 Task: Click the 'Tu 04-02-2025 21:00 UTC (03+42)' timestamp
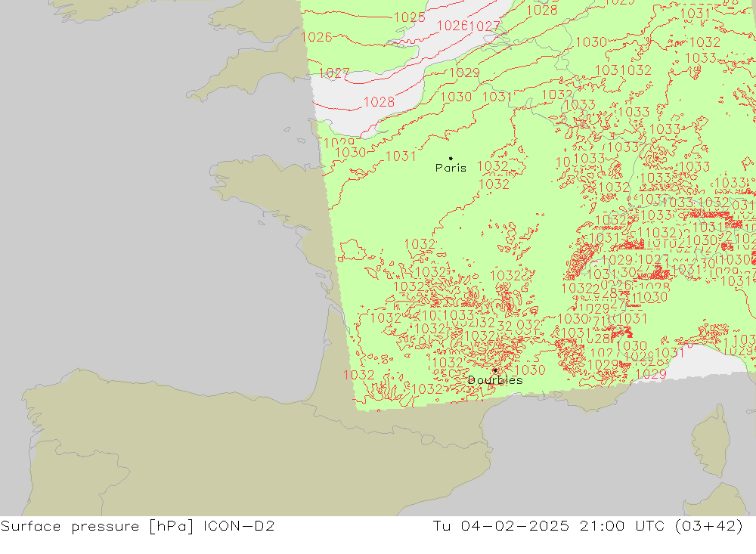coord(587,525)
